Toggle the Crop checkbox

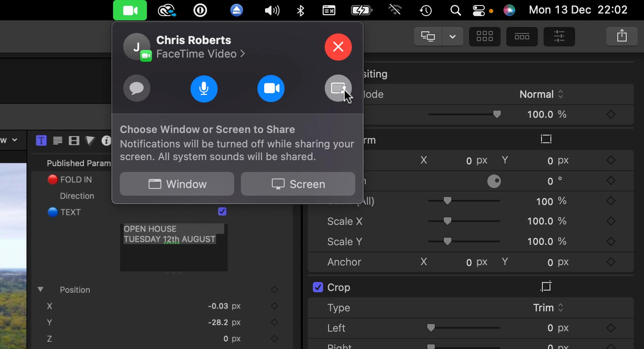click(318, 287)
